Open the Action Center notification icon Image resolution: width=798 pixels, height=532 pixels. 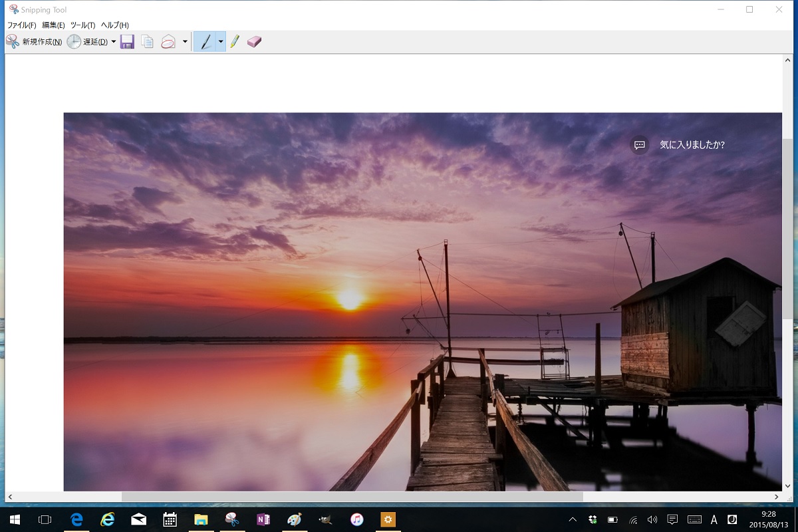coord(672,519)
